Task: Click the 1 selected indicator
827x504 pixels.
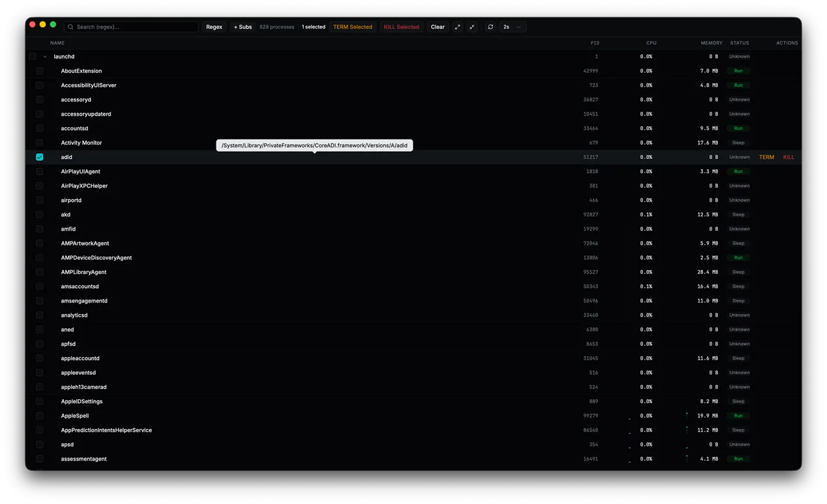Action: pyautogui.click(x=313, y=27)
